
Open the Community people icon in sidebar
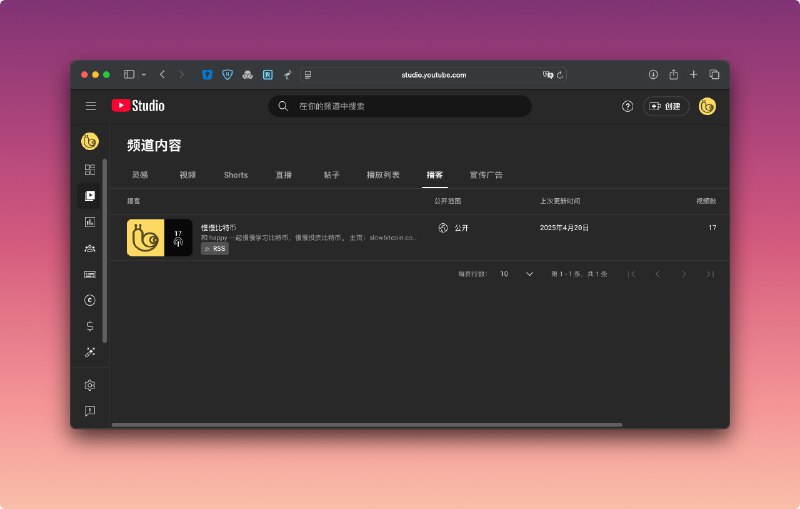coord(90,248)
